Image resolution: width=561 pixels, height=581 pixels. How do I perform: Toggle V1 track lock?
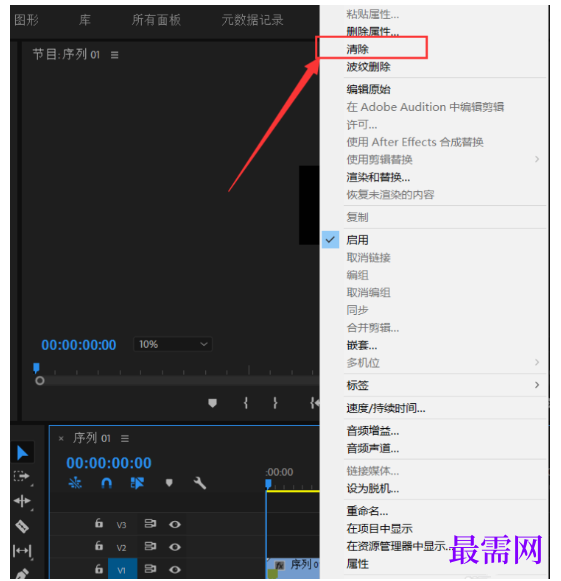tap(99, 569)
